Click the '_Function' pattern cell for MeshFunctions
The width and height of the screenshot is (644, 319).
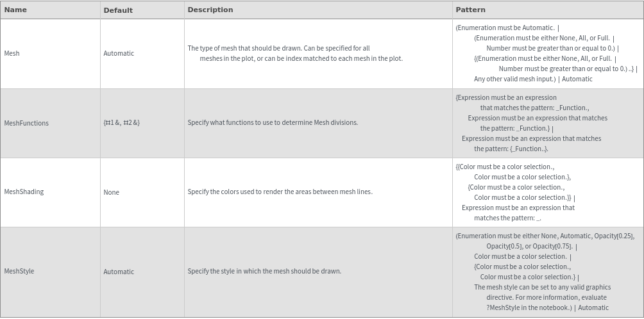[531, 123]
